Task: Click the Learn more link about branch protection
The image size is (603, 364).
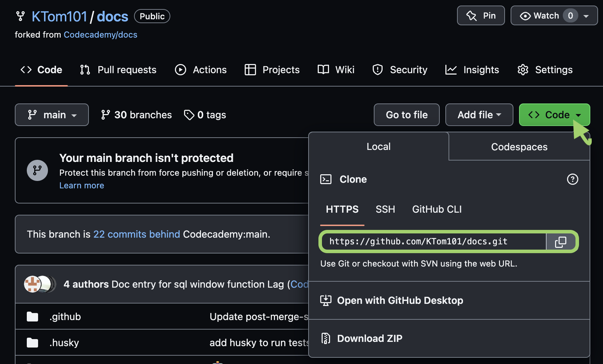Action: [x=81, y=185]
